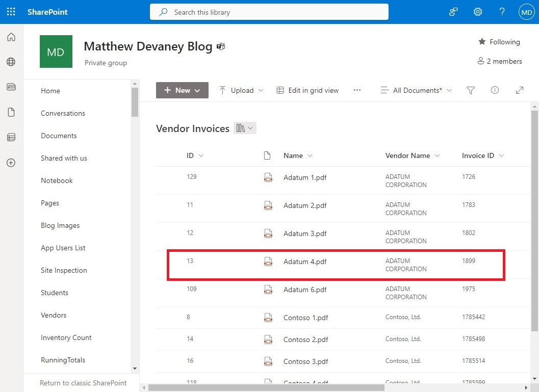Open the Vendor Invoices column options dropdown
Screen dimensions: 539x392
(x=245, y=128)
